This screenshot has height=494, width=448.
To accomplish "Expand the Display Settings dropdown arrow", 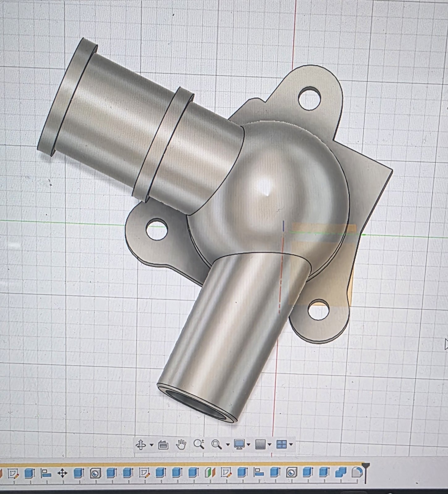I will (x=249, y=445).
